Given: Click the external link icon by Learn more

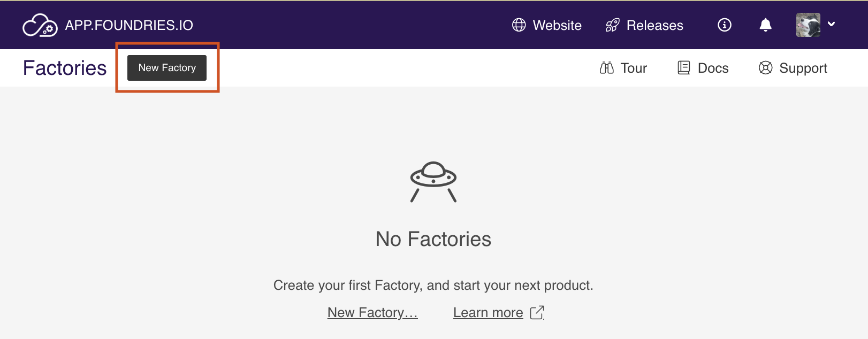Looking at the screenshot, I should coord(537,312).
